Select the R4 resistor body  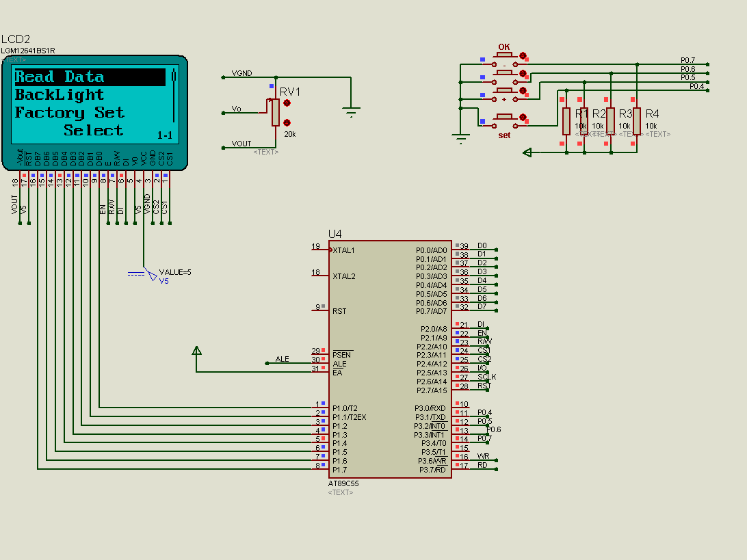tap(637, 122)
